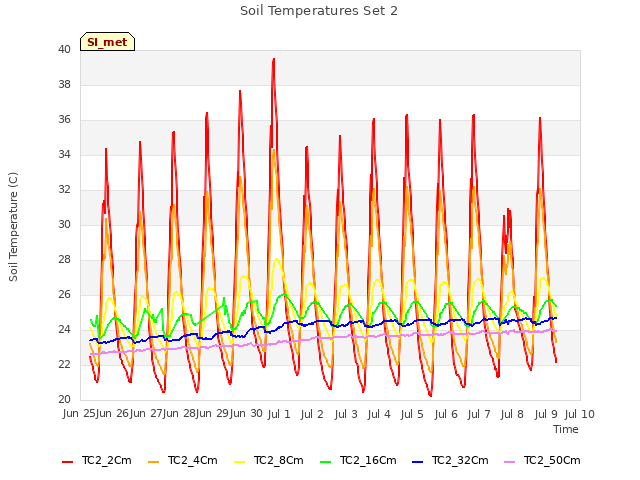Click the 20 y-axis tick label
This screenshot has width=640, height=480.
pos(64,399)
